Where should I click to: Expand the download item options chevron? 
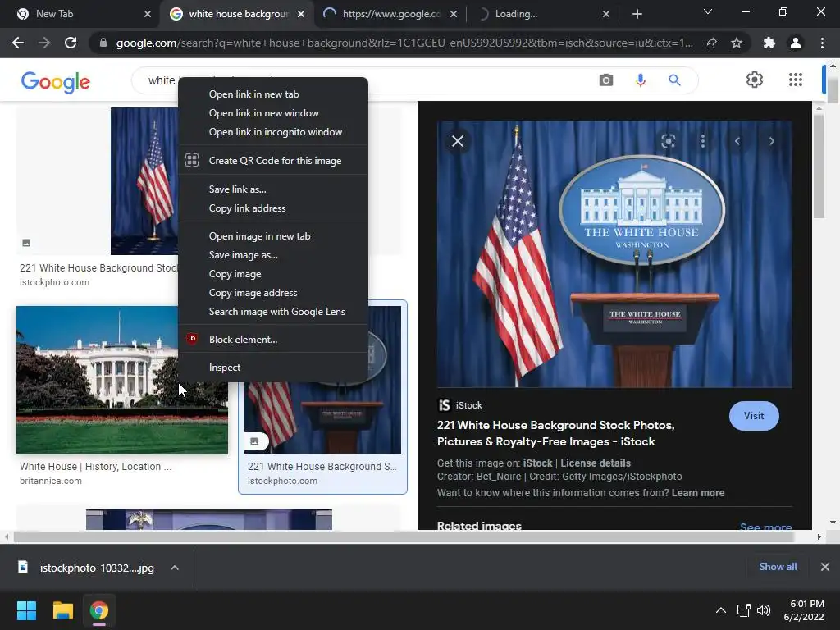[175, 568]
